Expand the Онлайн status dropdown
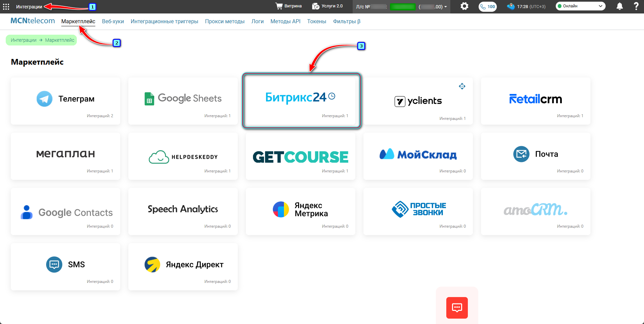This screenshot has width=644, height=324. [x=580, y=6]
